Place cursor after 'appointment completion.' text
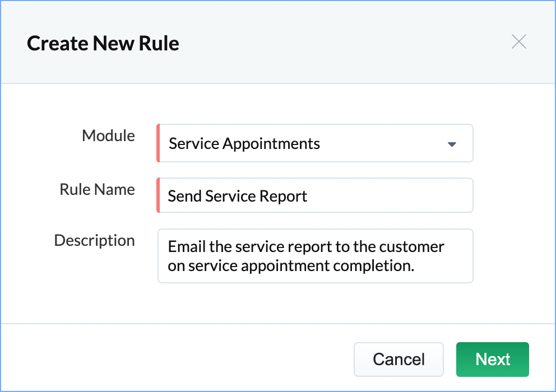556x392 pixels. point(415,265)
